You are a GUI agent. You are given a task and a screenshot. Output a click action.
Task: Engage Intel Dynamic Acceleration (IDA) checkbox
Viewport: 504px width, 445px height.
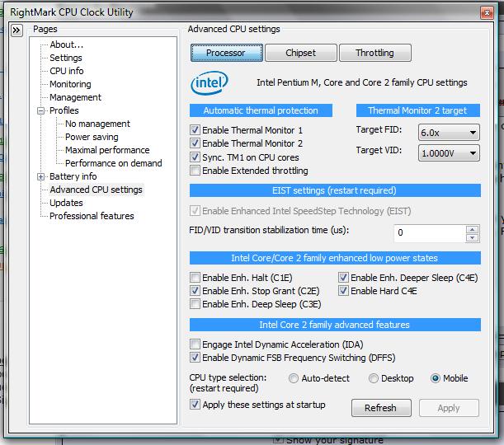pyautogui.click(x=195, y=344)
